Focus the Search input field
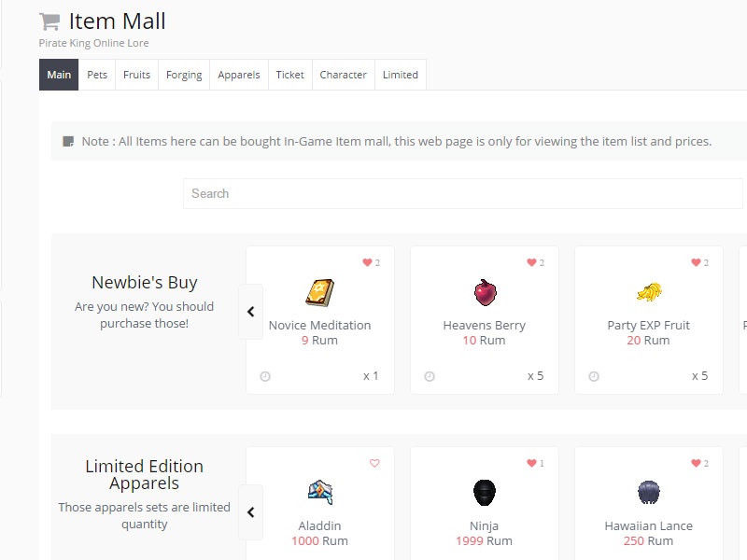The image size is (747, 560). click(462, 193)
